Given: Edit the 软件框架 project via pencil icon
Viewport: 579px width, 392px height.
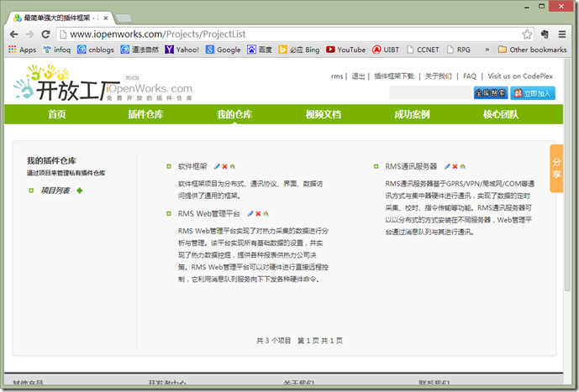Looking at the screenshot, I should [x=217, y=167].
